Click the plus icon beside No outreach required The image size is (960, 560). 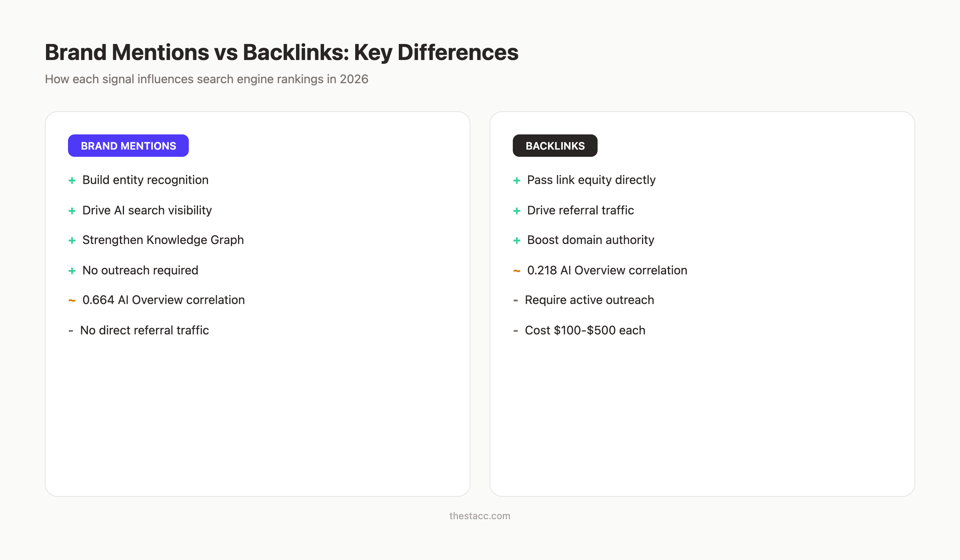[x=72, y=270]
